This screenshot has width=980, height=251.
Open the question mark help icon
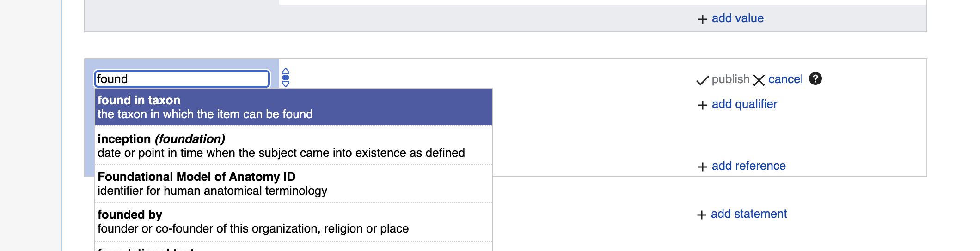[815, 79]
